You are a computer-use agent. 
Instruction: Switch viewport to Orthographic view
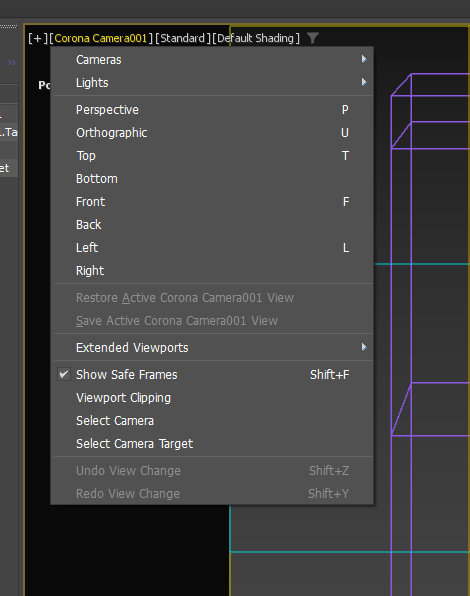[x=213, y=133]
